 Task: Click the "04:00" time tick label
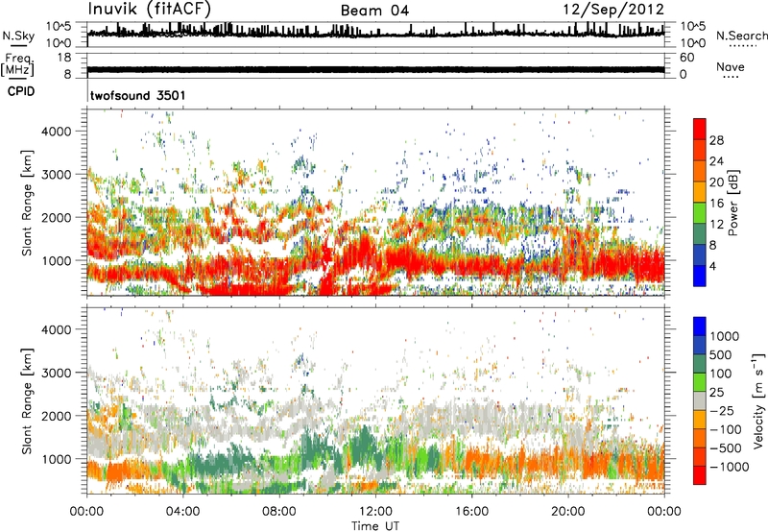[x=182, y=512]
